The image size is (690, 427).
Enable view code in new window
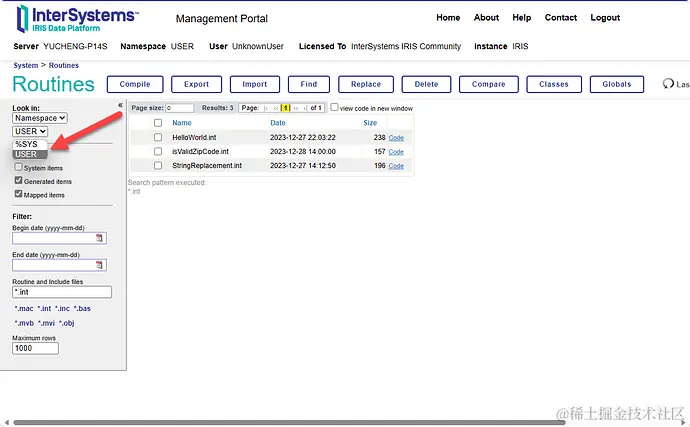[x=334, y=107]
